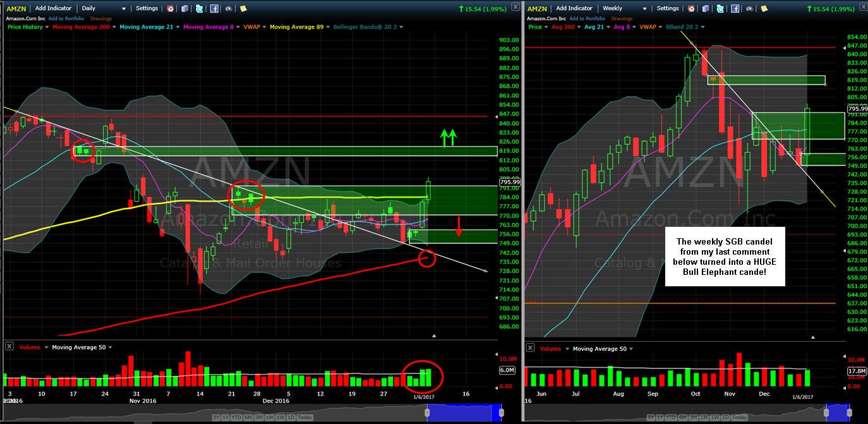The image size is (868, 424).
Task: Click the alarm clock alert icon on Daily chart
Action: (x=171, y=9)
